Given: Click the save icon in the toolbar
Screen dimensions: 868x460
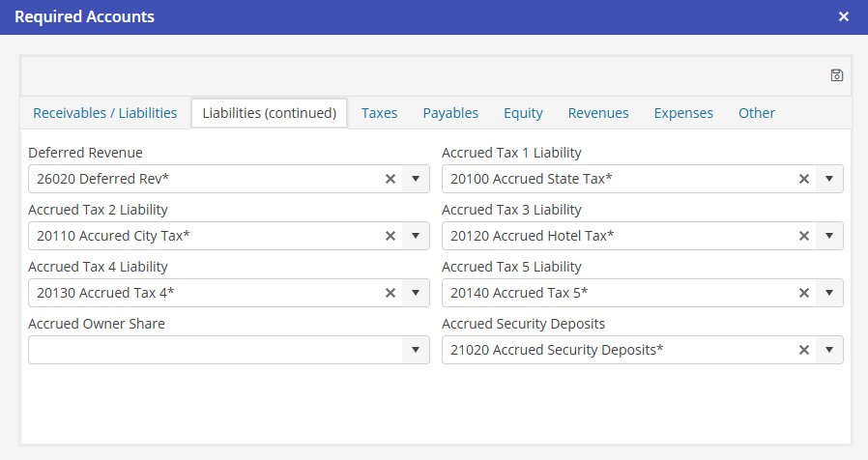Looking at the screenshot, I should click(837, 75).
